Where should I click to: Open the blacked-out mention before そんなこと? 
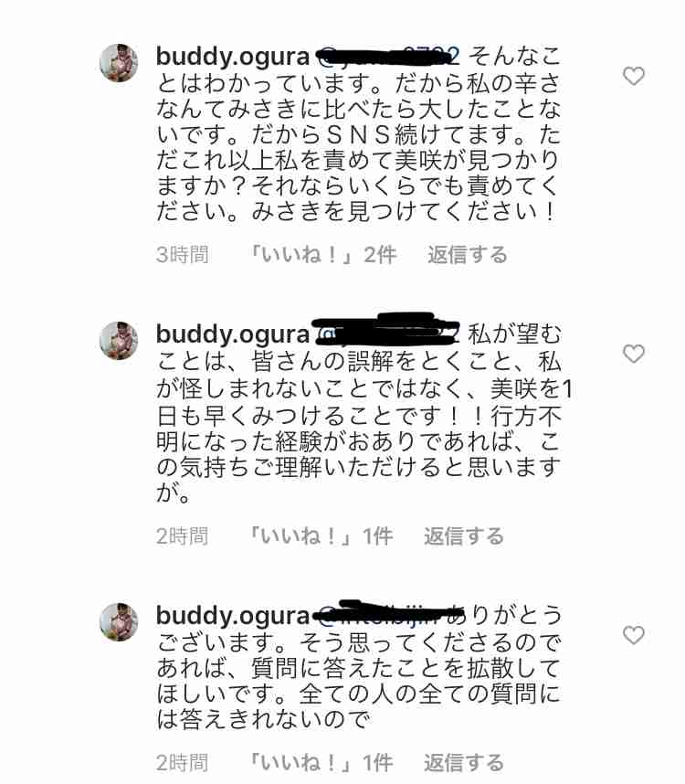click(388, 57)
